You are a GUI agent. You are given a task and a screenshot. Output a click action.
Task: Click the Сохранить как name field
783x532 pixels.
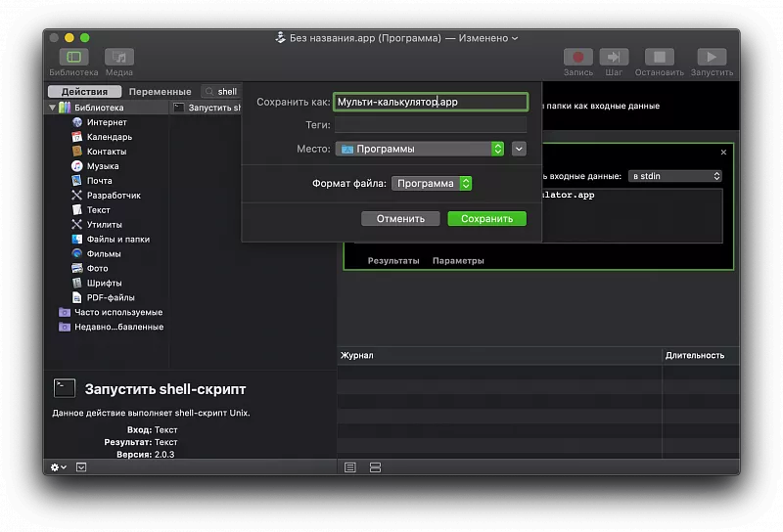pyautogui.click(x=430, y=102)
